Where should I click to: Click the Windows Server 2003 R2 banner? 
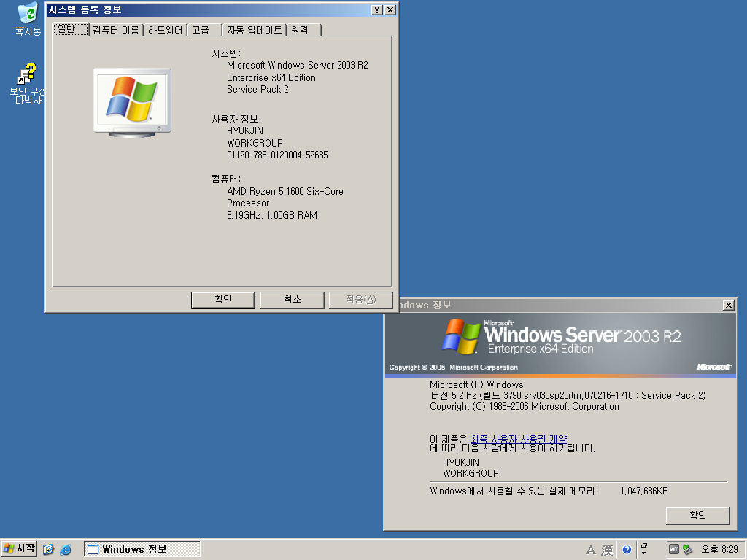(x=560, y=344)
